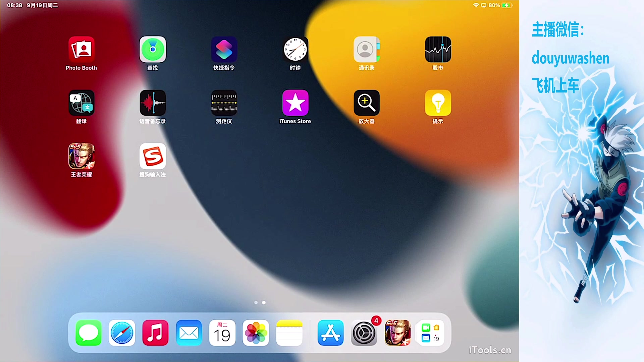
Task: Launch the Tips (提示) app
Action: [438, 103]
